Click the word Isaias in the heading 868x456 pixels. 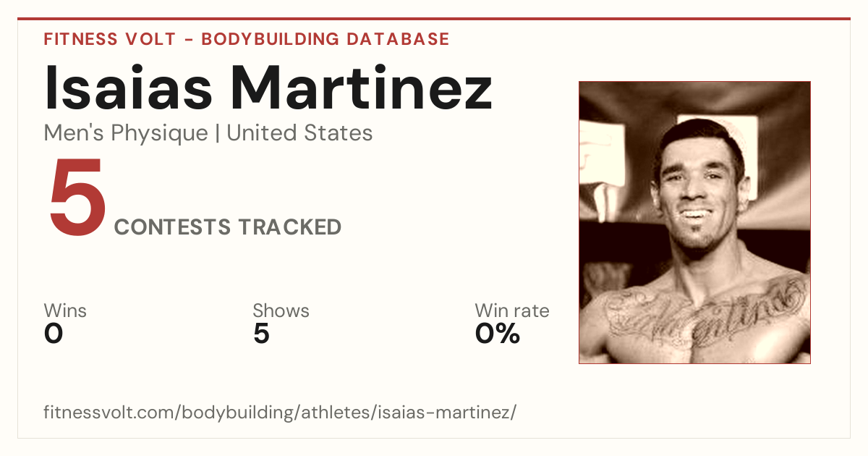point(129,88)
